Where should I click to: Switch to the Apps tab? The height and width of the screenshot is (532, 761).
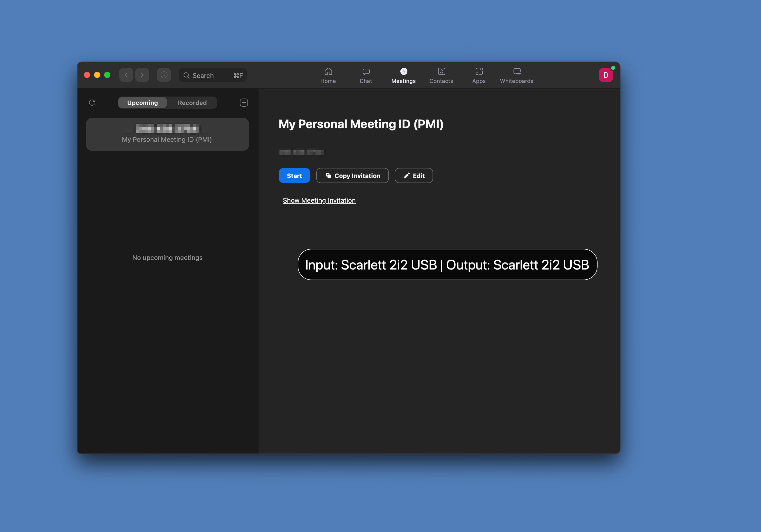[x=479, y=75]
